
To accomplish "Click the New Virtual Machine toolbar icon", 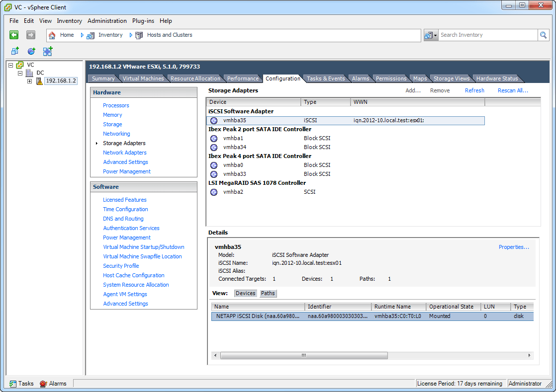I will (15, 51).
